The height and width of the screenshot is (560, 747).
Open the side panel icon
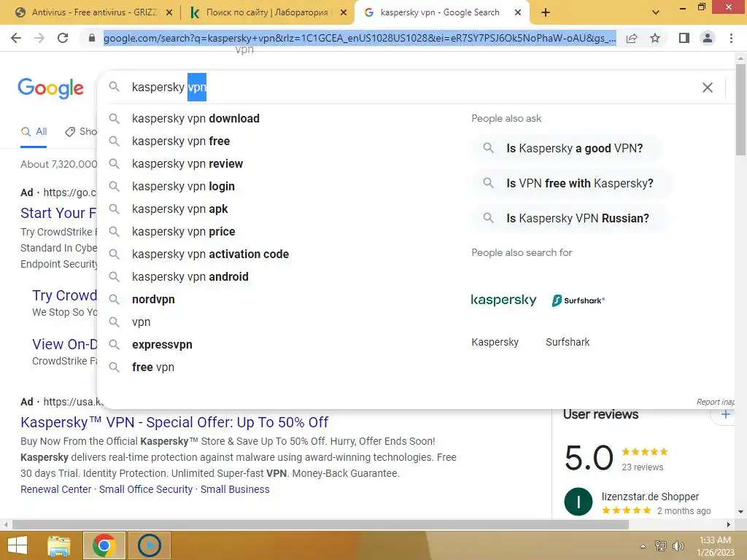pos(684,38)
